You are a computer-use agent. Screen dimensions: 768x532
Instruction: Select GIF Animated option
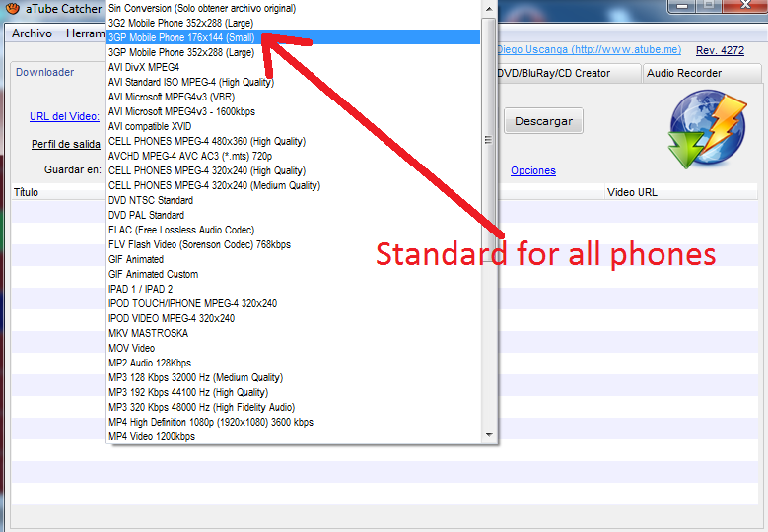pos(293,259)
